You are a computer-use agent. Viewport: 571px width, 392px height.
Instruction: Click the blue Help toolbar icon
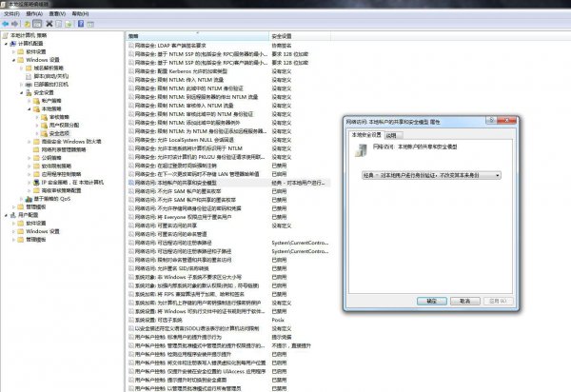[x=80, y=25]
